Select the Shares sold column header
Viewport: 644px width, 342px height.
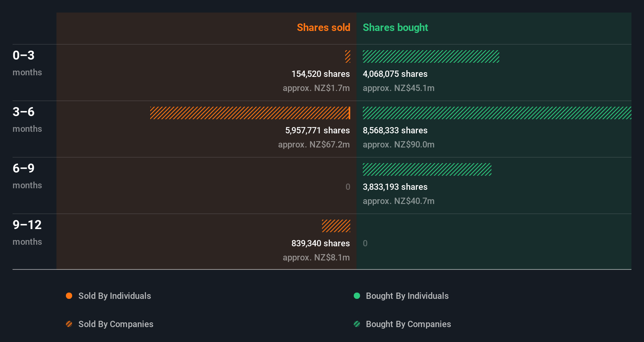(x=323, y=27)
